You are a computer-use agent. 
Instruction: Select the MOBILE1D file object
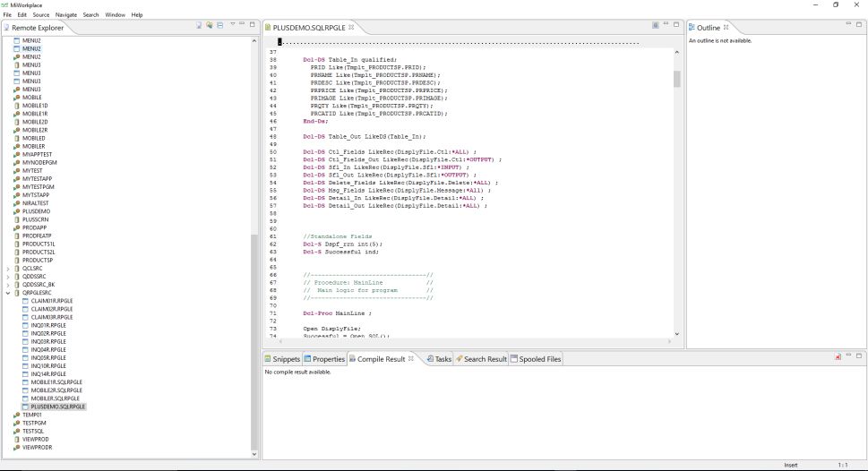coord(35,106)
